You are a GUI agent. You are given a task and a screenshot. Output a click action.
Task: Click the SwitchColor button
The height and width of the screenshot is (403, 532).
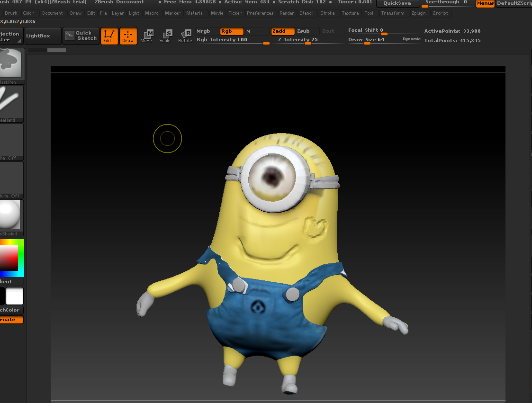click(11, 310)
